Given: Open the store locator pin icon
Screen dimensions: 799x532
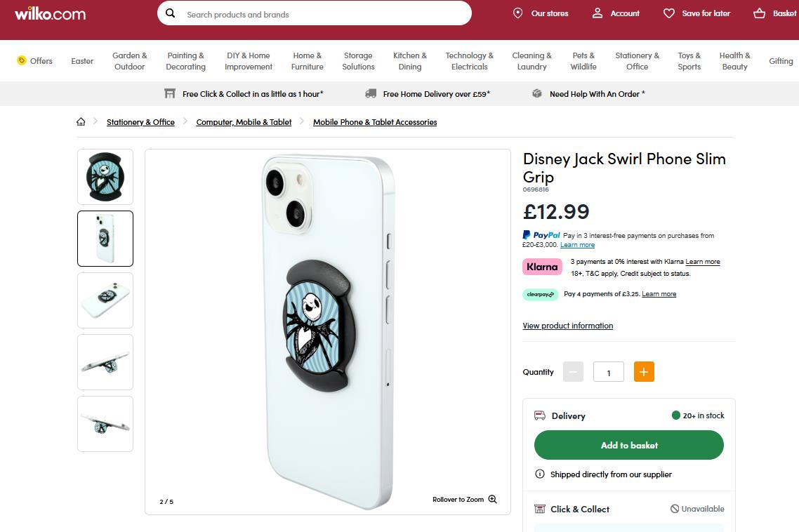Looking at the screenshot, I should 518,13.
